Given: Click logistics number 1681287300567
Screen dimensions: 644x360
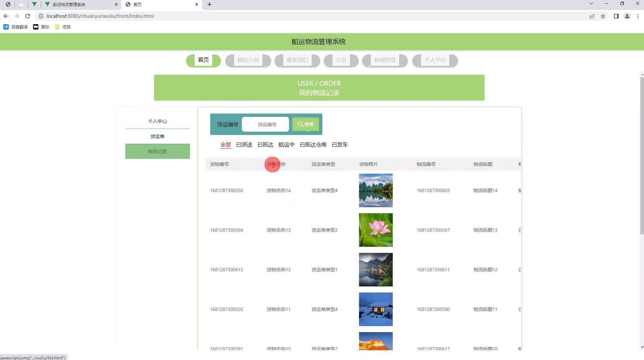Looking at the screenshot, I should 433,230.
